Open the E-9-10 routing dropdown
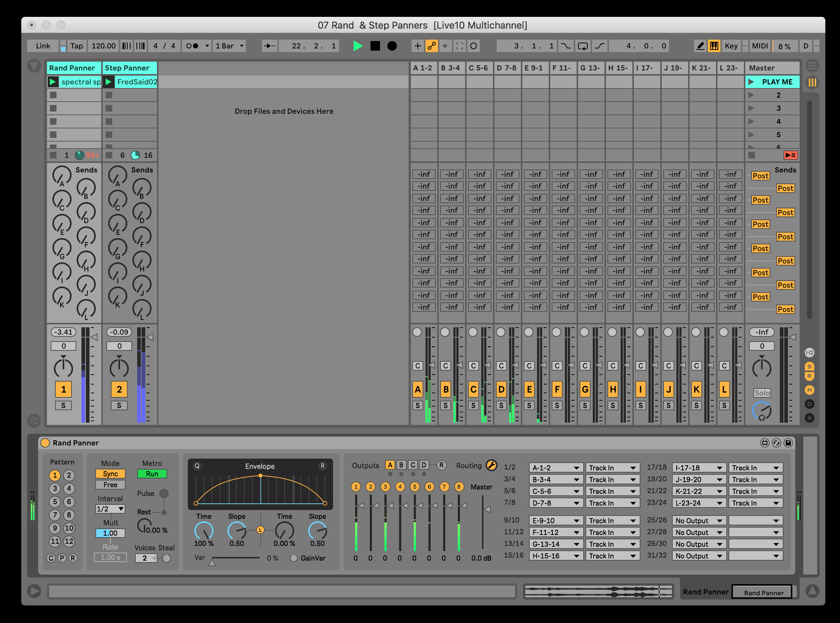Screen dimensions: 840x623 point(556,520)
